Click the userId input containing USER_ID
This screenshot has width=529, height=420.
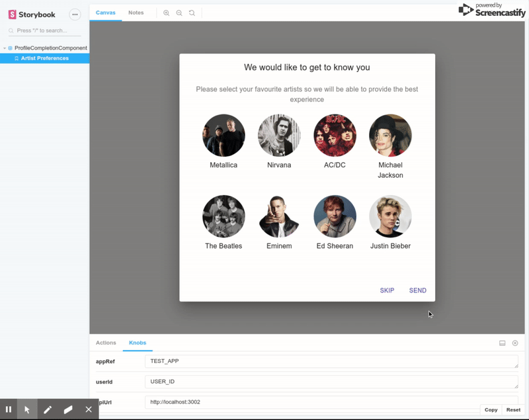coord(332,382)
